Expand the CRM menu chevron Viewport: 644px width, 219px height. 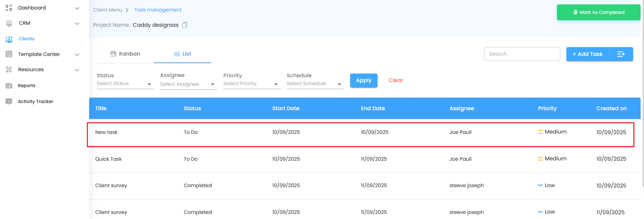click(77, 23)
